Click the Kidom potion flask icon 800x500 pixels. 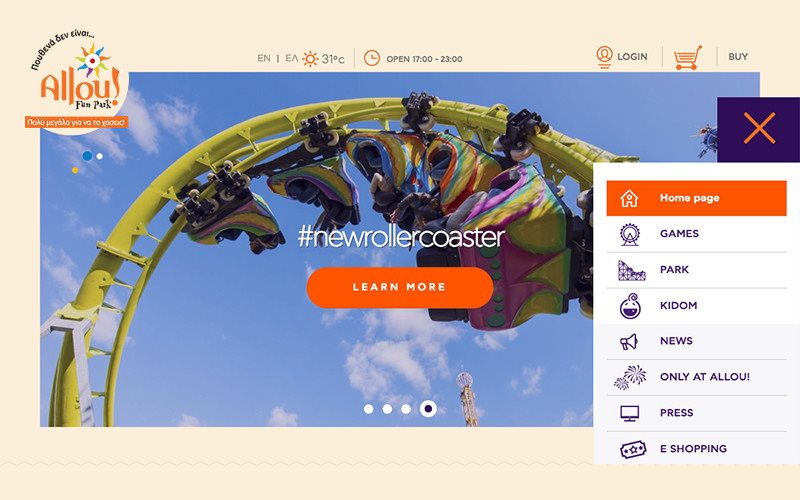coord(630,306)
